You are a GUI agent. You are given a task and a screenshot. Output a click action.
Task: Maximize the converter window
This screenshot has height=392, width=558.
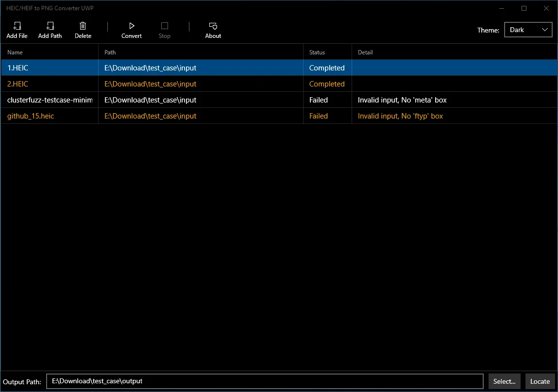(x=524, y=8)
